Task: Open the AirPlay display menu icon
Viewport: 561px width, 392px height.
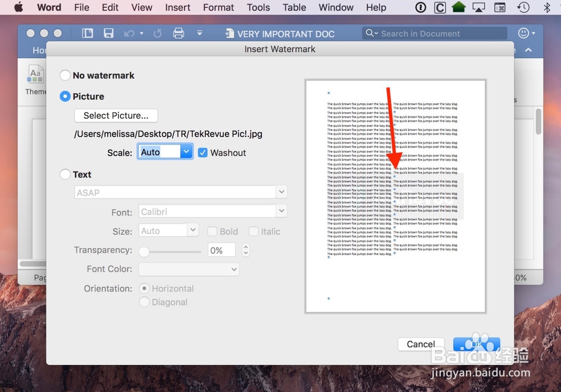Action: pyautogui.click(x=479, y=7)
